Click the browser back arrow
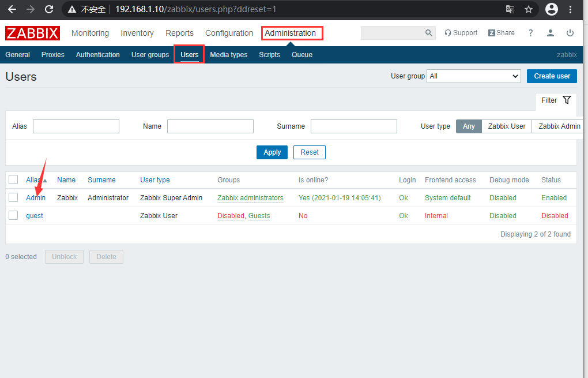This screenshot has width=588, height=378. click(x=12, y=9)
